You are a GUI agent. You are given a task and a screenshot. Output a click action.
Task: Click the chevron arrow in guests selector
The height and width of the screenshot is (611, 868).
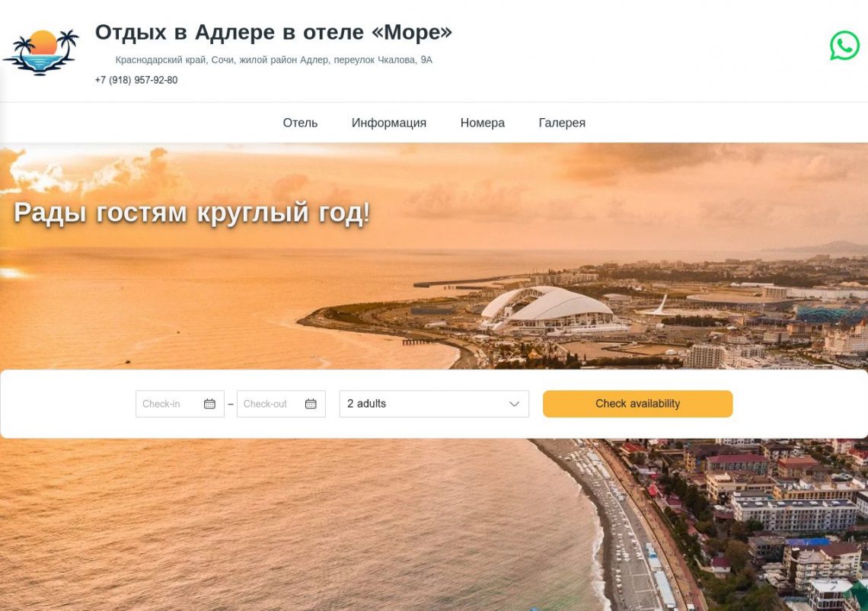pos(514,404)
